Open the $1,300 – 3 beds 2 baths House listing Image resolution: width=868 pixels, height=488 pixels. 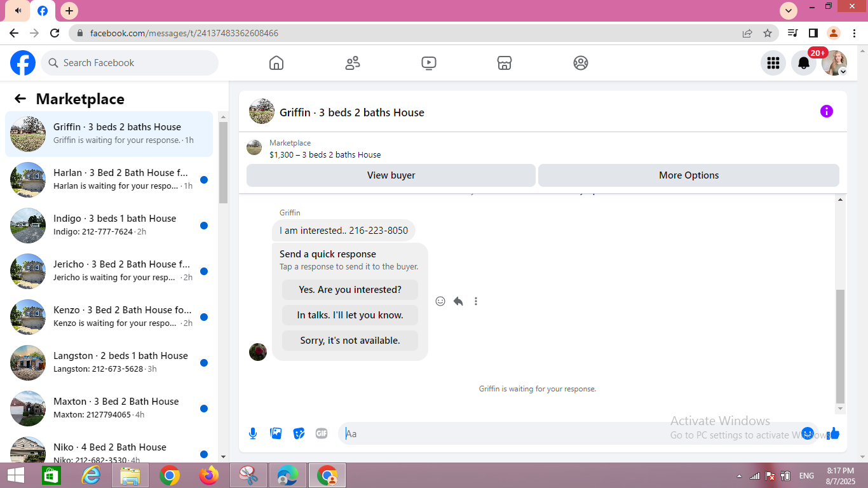(x=325, y=154)
